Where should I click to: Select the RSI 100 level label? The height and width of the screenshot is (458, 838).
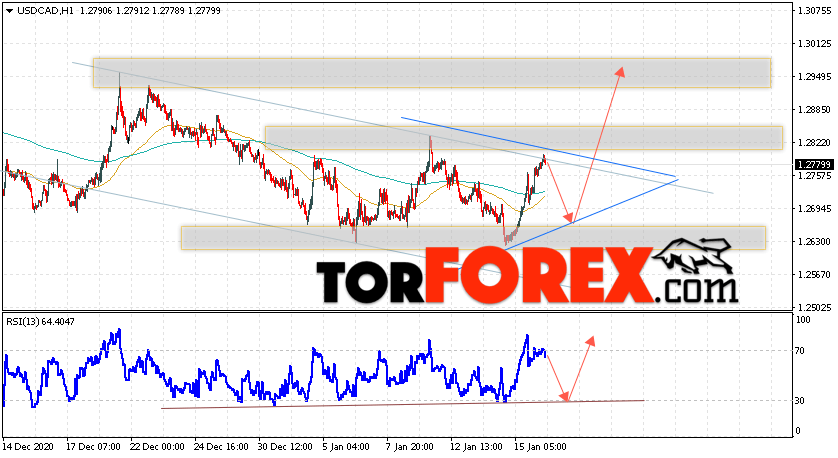click(803, 320)
